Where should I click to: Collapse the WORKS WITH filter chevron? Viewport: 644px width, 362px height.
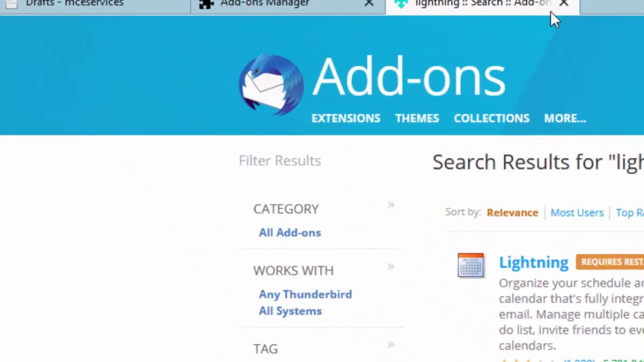click(391, 267)
